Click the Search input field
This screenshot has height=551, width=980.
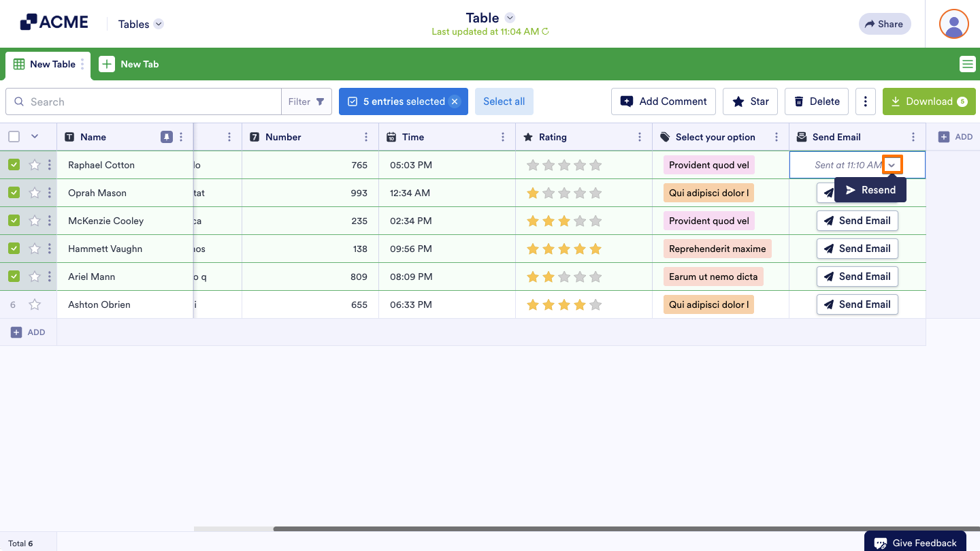pyautogui.click(x=144, y=101)
